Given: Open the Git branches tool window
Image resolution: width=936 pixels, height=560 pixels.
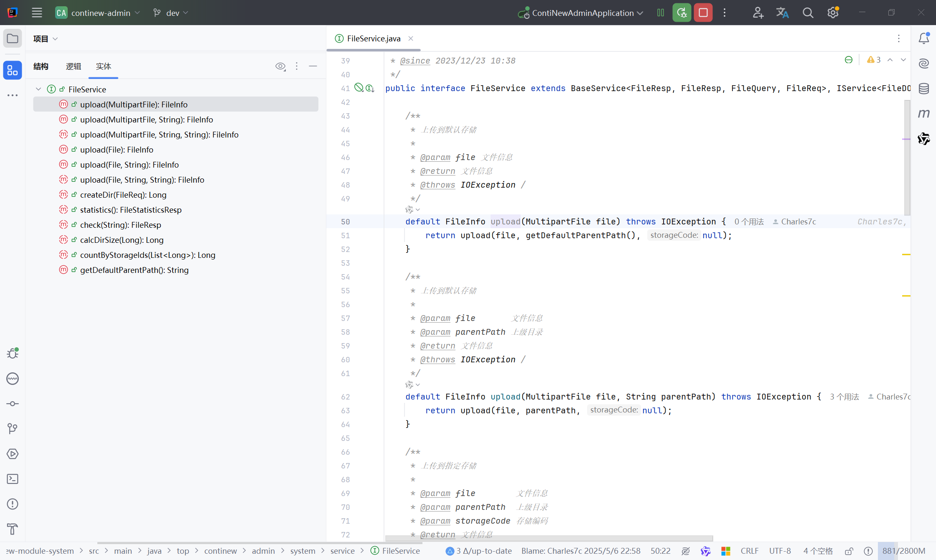Looking at the screenshot, I should [x=13, y=429].
